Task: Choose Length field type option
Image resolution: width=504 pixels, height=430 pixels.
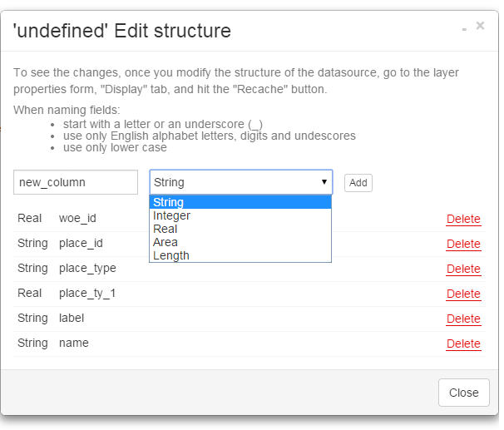Action: [x=240, y=255]
